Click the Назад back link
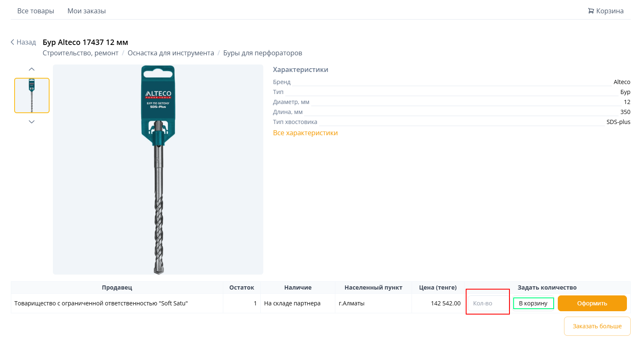This screenshot has height=342, width=644. [23, 42]
